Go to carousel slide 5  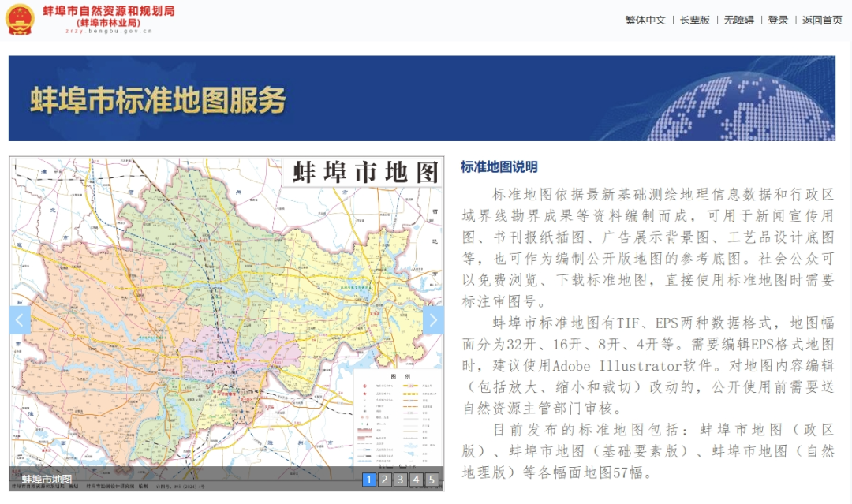coord(432,480)
